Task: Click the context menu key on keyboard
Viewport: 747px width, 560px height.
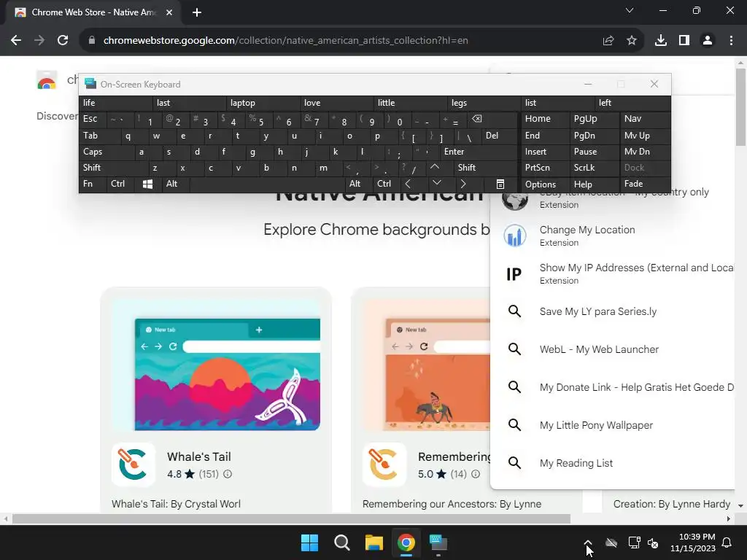Action: (x=500, y=184)
